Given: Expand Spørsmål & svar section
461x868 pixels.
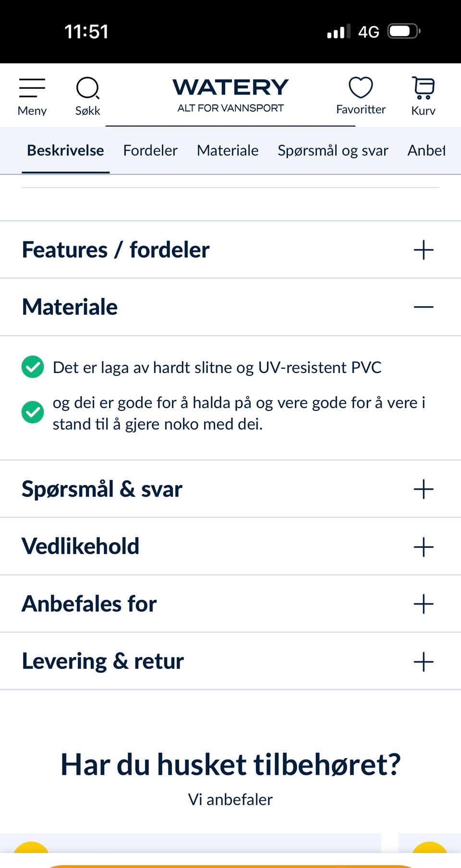Looking at the screenshot, I should click(230, 489).
